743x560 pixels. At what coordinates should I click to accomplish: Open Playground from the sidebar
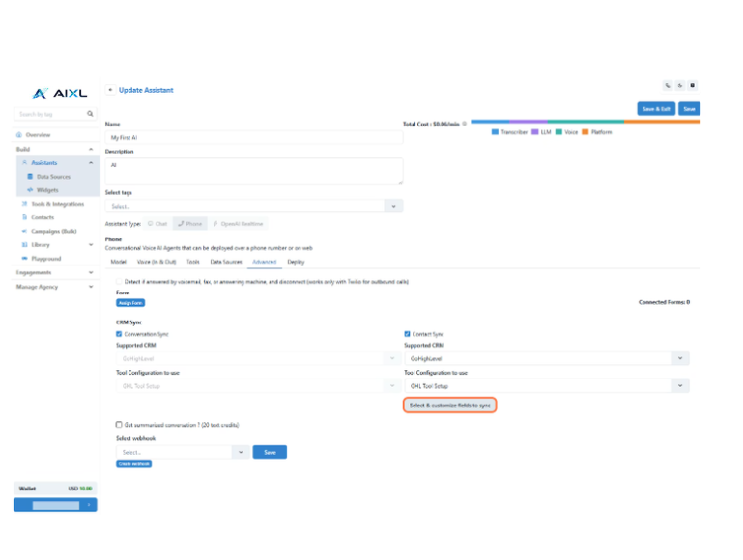(x=45, y=259)
